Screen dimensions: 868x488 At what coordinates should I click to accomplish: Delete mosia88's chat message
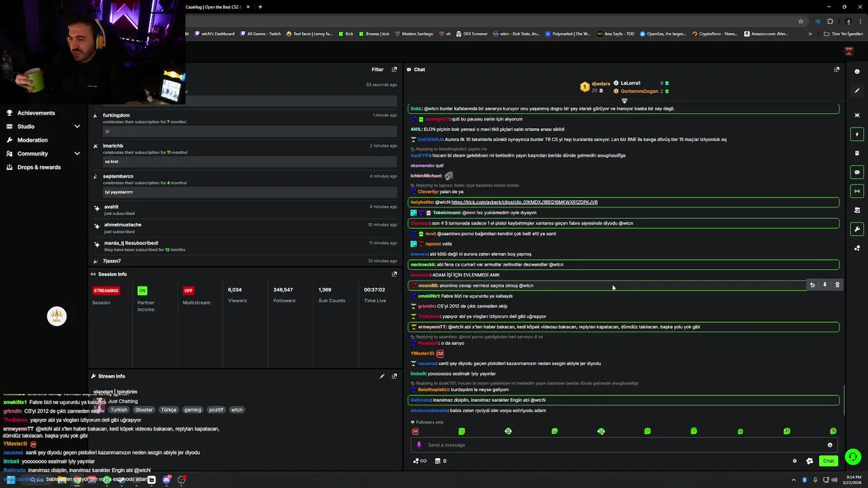point(837,285)
